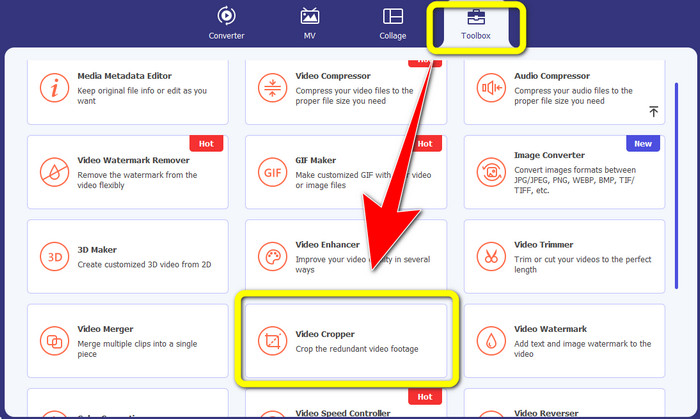Select the Video Watermark title
The height and width of the screenshot is (419, 700).
pos(550,329)
